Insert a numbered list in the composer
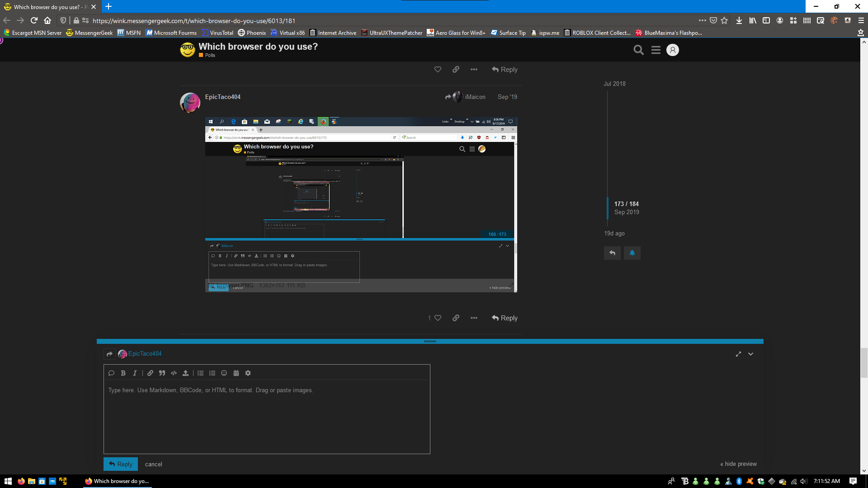868x488 pixels. [212, 373]
